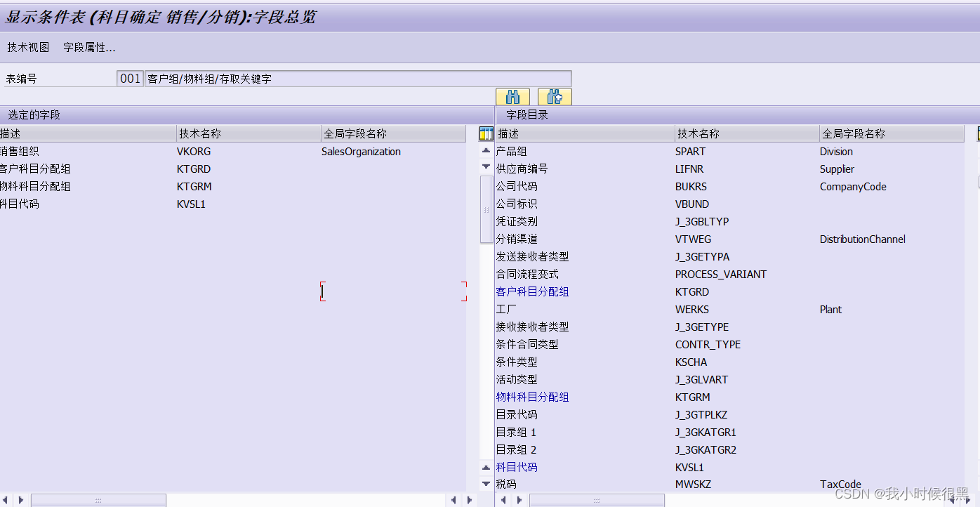This screenshot has width=980, height=507.
Task: Select 物料科目分配组 row in 选定的字段 table
Action: click(35, 187)
